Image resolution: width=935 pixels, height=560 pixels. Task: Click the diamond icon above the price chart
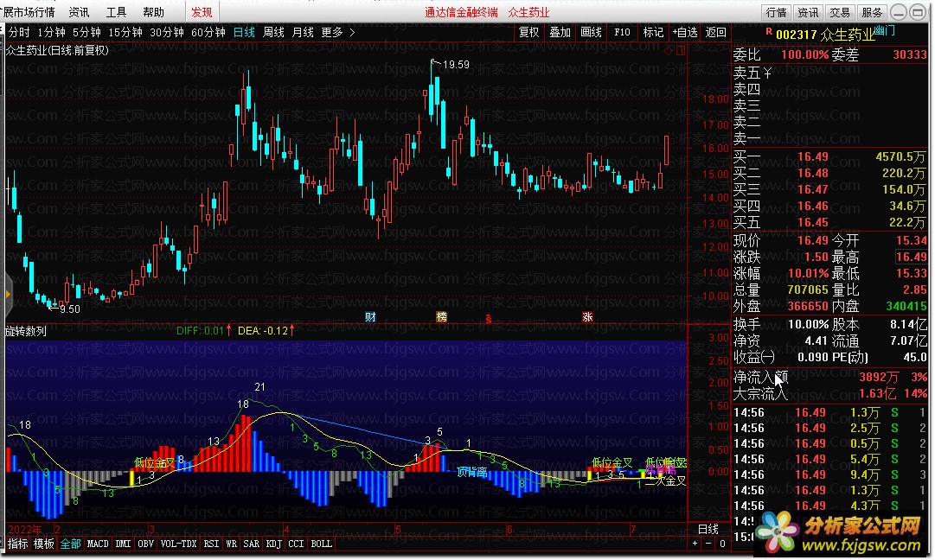point(669,51)
